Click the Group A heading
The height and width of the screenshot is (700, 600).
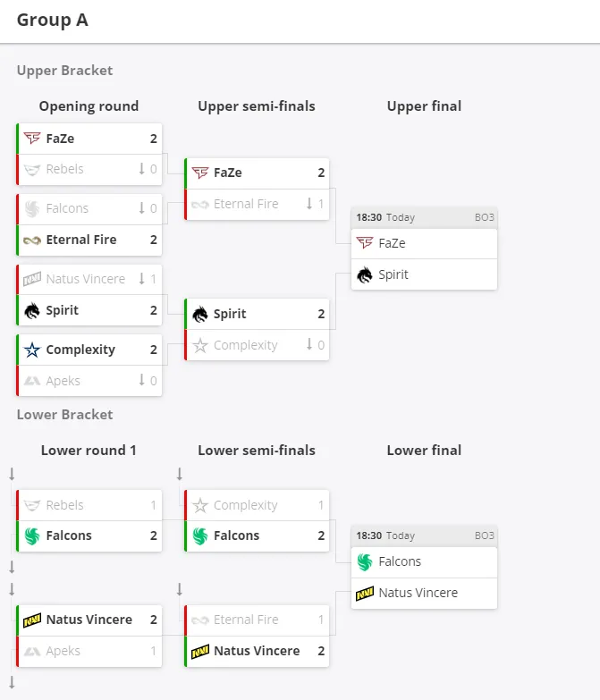tap(52, 20)
